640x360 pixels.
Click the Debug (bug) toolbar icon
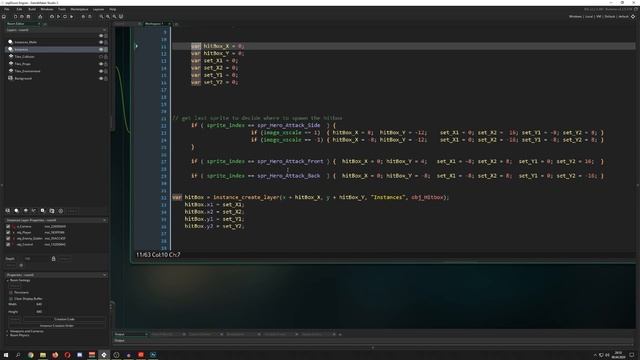click(x=52, y=17)
